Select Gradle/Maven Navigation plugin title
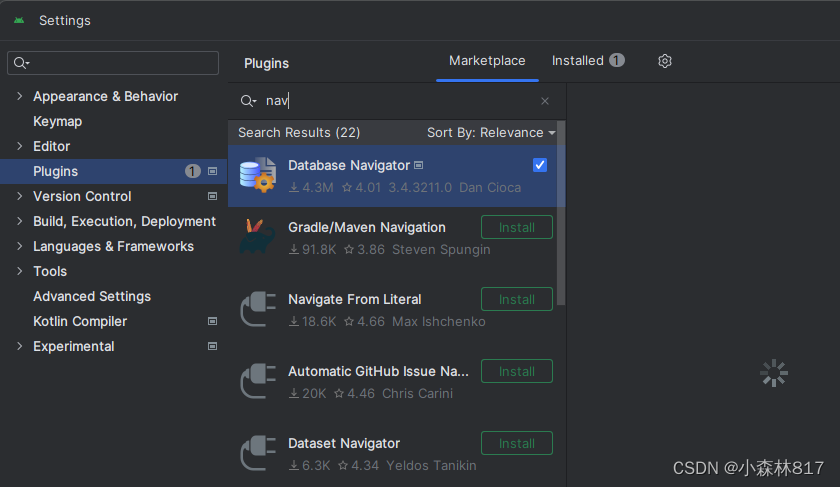Viewport: 840px width, 487px height. 367,227
